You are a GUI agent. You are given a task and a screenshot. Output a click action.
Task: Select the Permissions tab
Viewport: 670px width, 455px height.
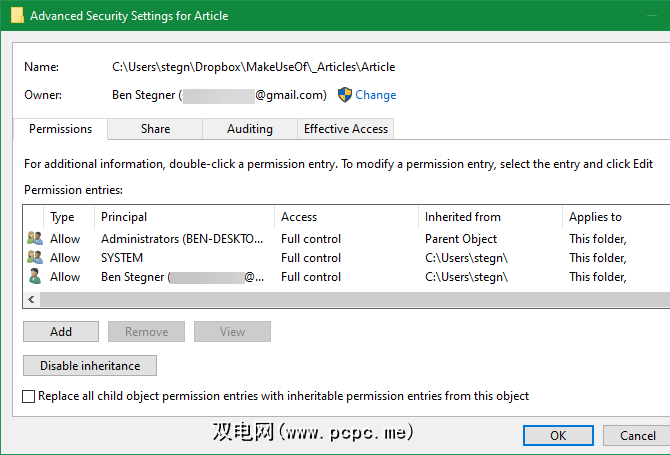tap(61, 129)
